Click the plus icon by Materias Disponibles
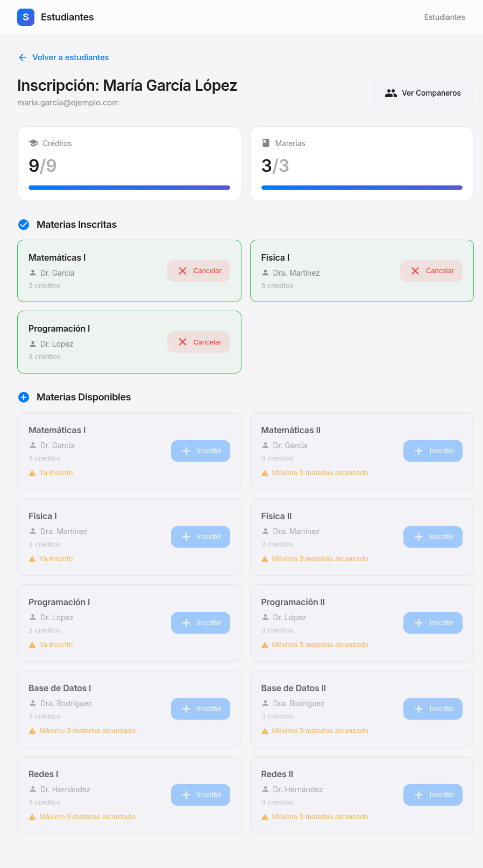 [24, 397]
